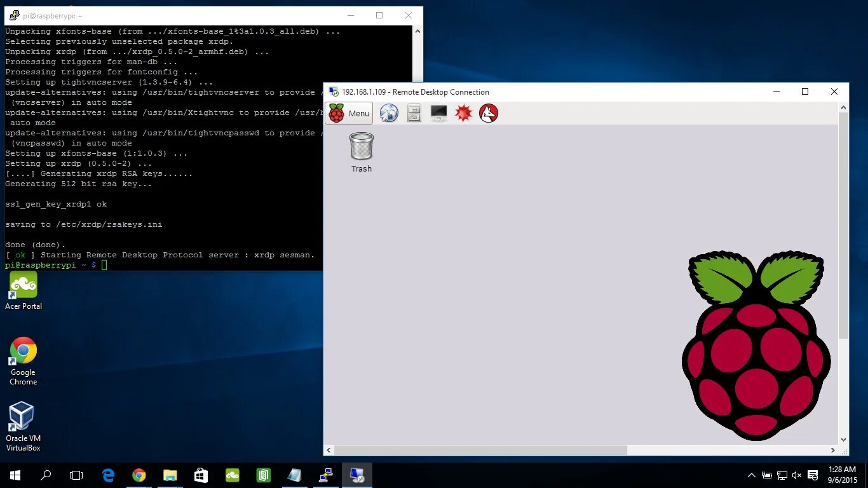Open the glass notepad app on taskbar
The width and height of the screenshot is (868, 488).
point(294,475)
